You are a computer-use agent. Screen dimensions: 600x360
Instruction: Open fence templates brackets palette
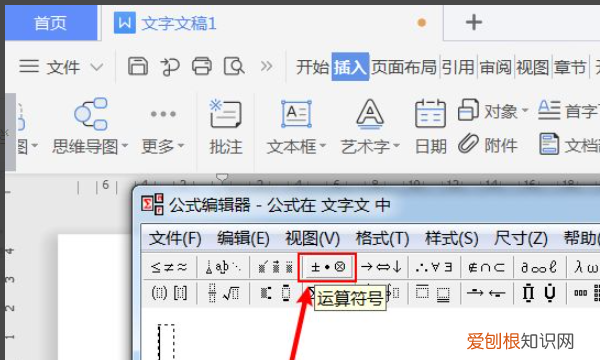tap(169, 294)
